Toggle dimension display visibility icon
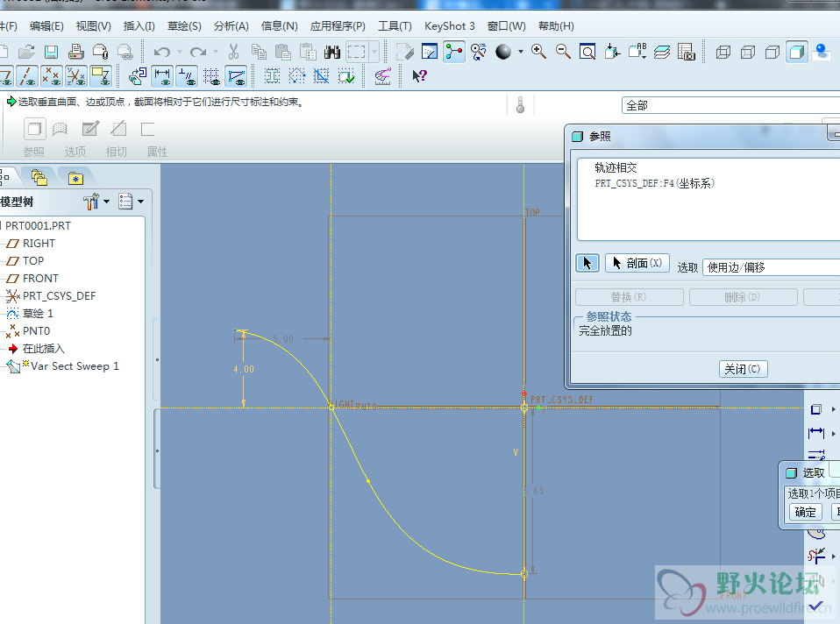Screen dimensions: 840x624 coord(163,76)
